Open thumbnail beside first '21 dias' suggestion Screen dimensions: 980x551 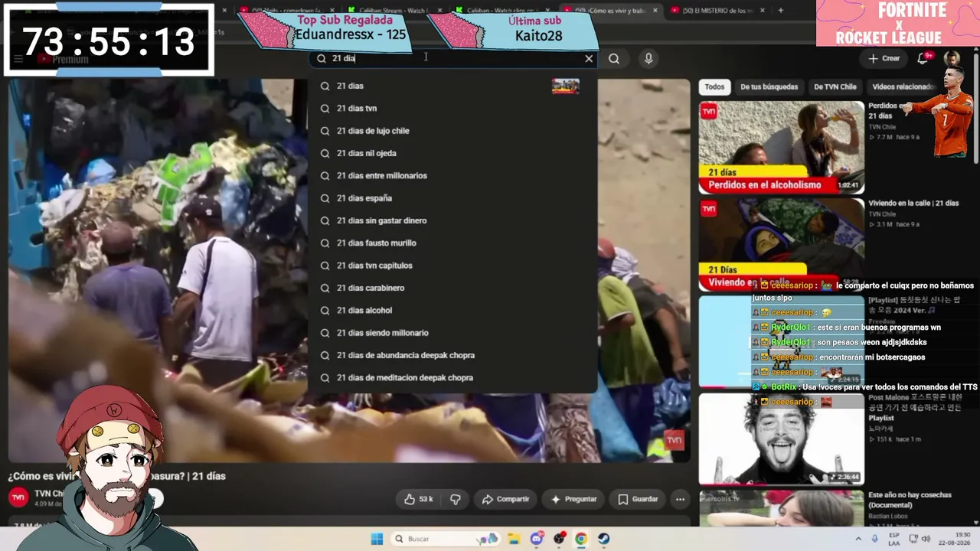click(x=566, y=86)
